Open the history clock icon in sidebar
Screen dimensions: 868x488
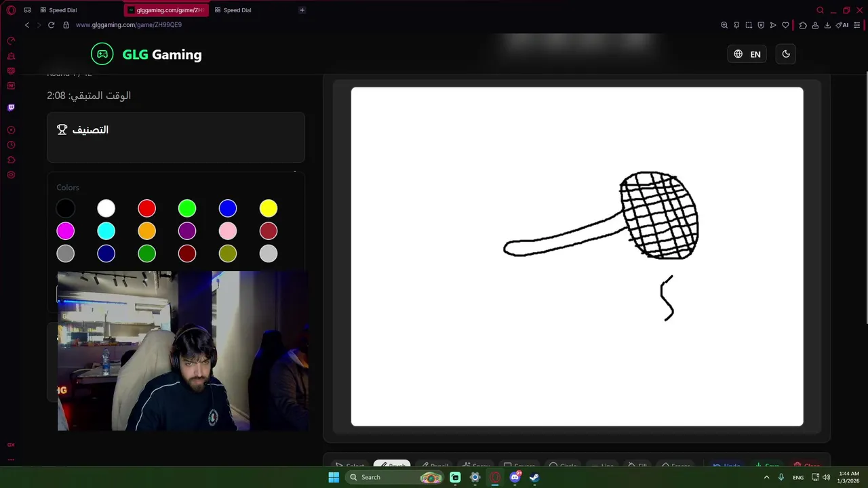[11, 145]
